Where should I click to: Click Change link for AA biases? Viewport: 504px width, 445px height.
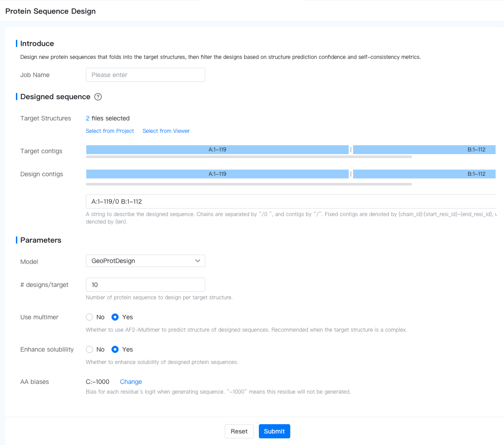pos(131,382)
